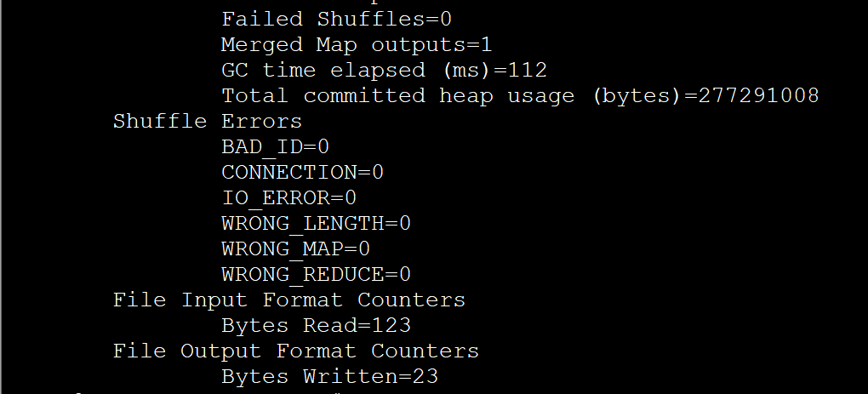The height and width of the screenshot is (394, 868).
Task: Click the WRONG_REDUCE=0 counter line
Action: [x=316, y=275]
